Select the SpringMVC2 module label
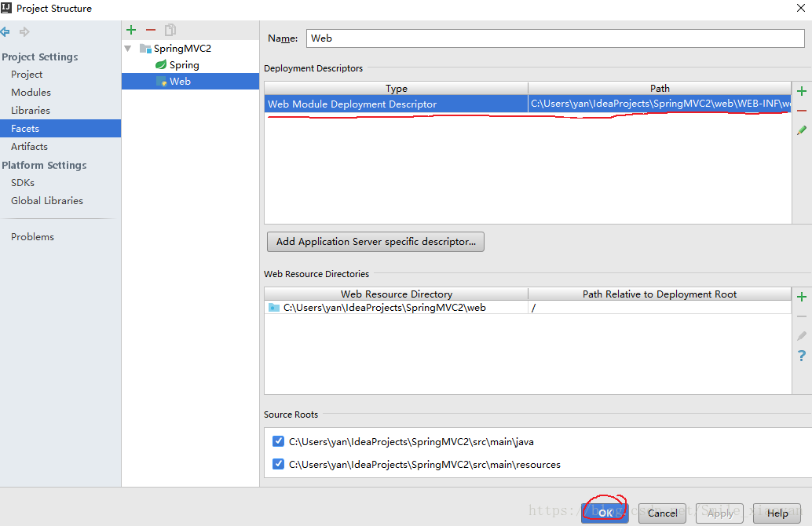Screen dimensions: 812x526 click(182, 49)
